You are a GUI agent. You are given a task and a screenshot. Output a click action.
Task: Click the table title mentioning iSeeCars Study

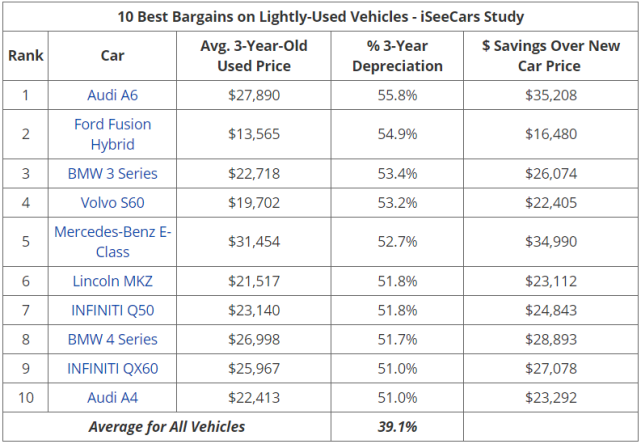(x=320, y=17)
